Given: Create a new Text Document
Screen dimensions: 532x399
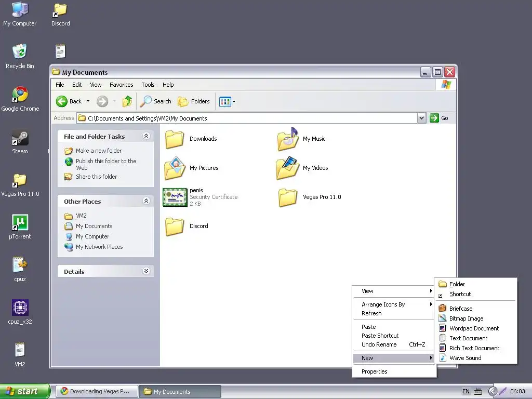Looking at the screenshot, I should (476, 338).
